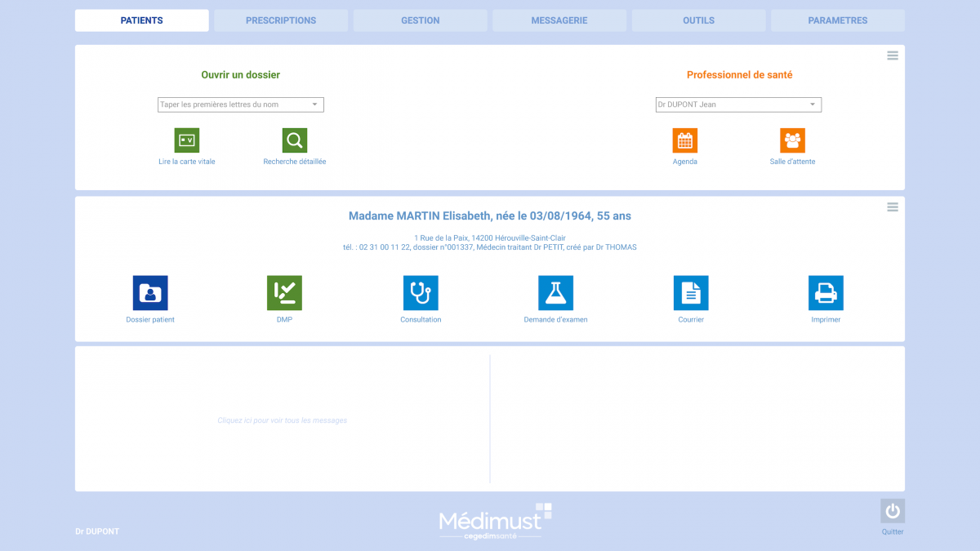Click the 'DMP' label

point(284,320)
